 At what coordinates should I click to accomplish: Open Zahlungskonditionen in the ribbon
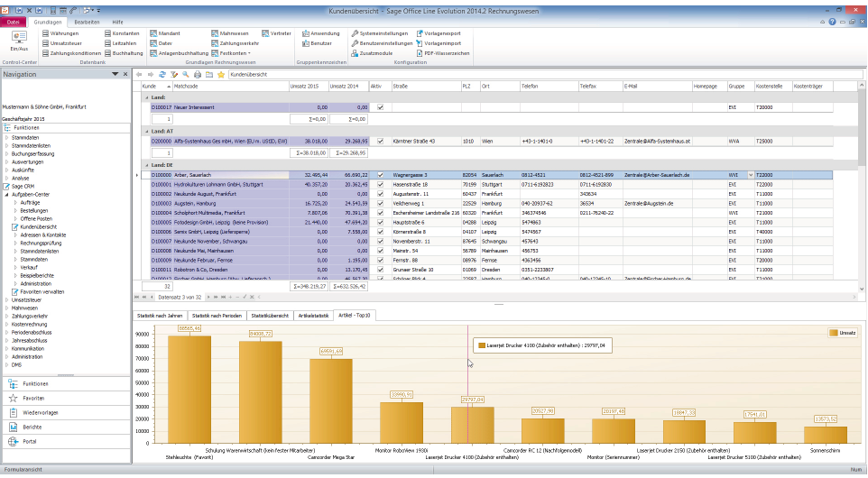click(71, 53)
